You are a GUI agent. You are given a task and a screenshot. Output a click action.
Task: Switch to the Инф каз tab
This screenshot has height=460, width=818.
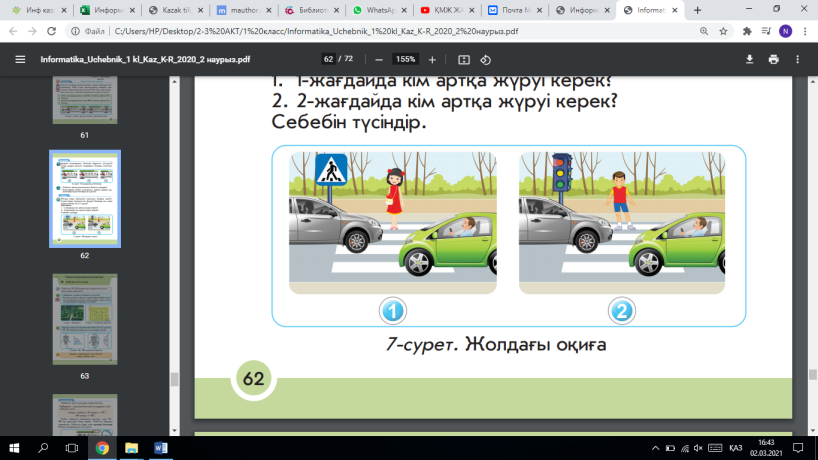tap(39, 10)
